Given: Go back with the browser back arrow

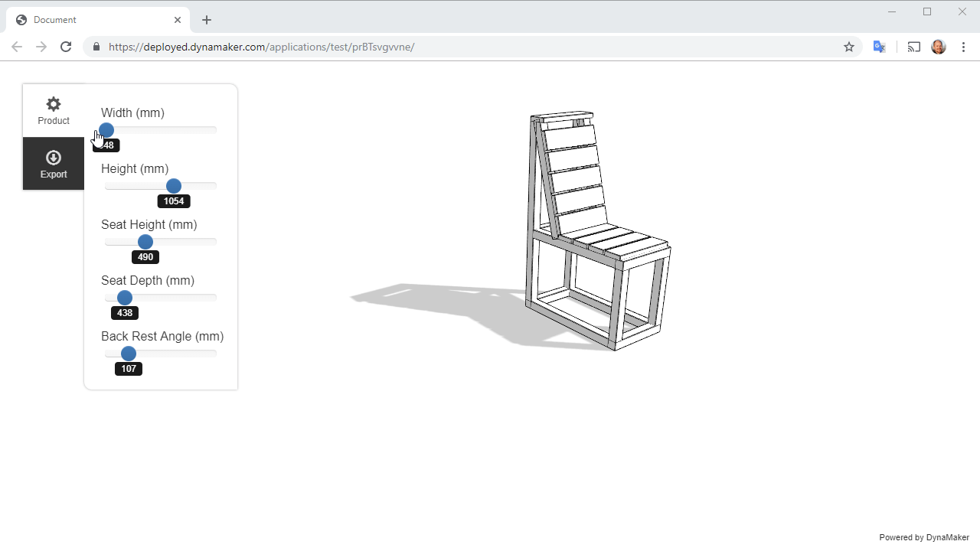Looking at the screenshot, I should pyautogui.click(x=17, y=47).
